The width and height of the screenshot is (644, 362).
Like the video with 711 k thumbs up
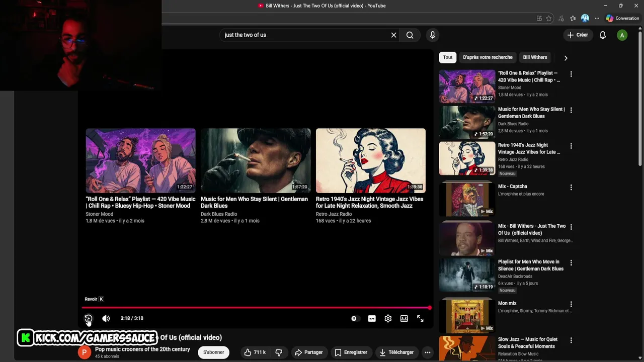tap(256, 352)
